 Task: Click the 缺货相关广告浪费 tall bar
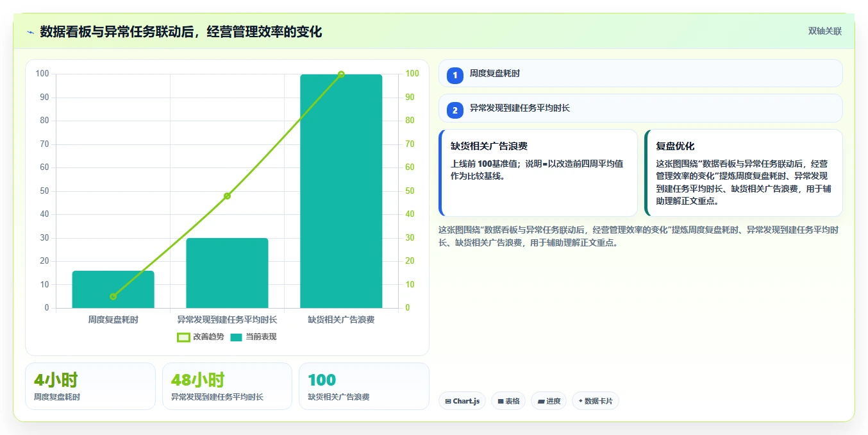341,191
